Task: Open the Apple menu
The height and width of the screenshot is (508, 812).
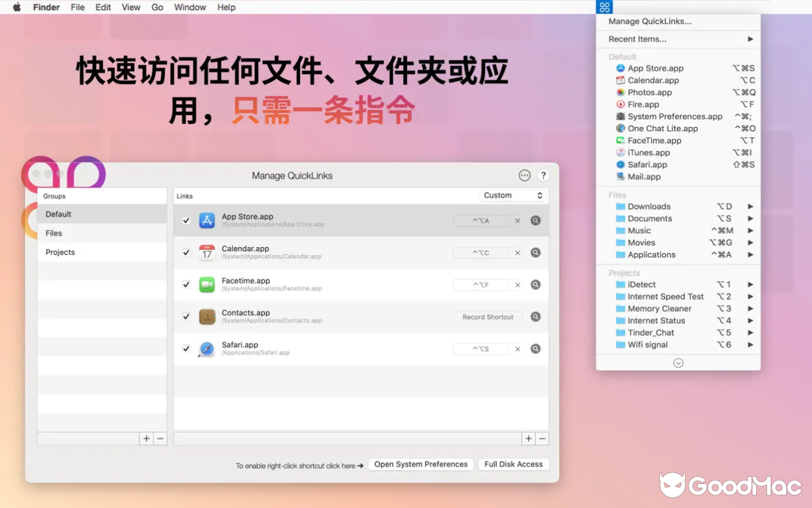Action: (17, 7)
